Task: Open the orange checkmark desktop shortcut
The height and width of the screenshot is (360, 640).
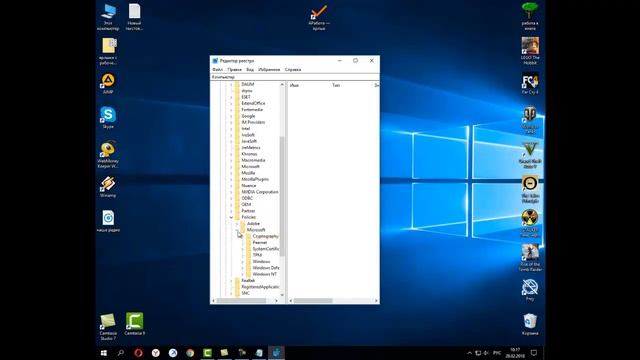Action: (319, 18)
